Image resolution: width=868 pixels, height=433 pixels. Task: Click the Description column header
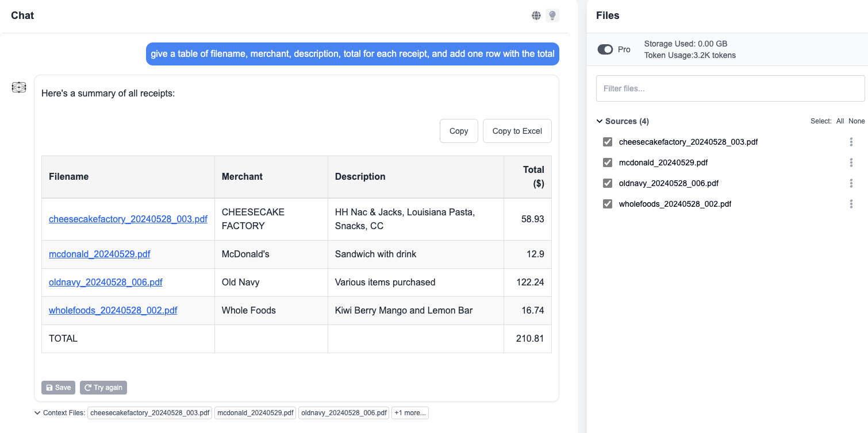coord(416,177)
